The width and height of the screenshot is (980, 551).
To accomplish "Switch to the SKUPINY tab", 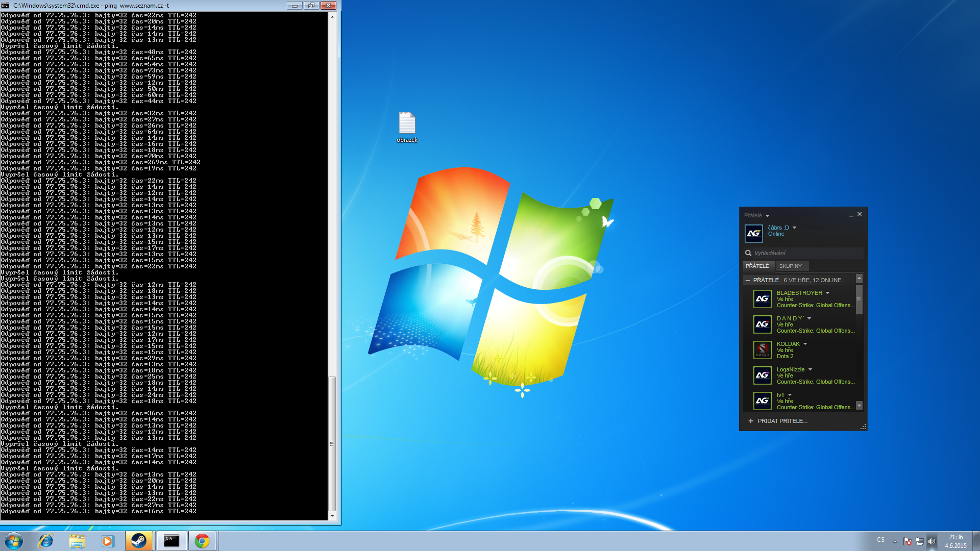I will point(790,266).
